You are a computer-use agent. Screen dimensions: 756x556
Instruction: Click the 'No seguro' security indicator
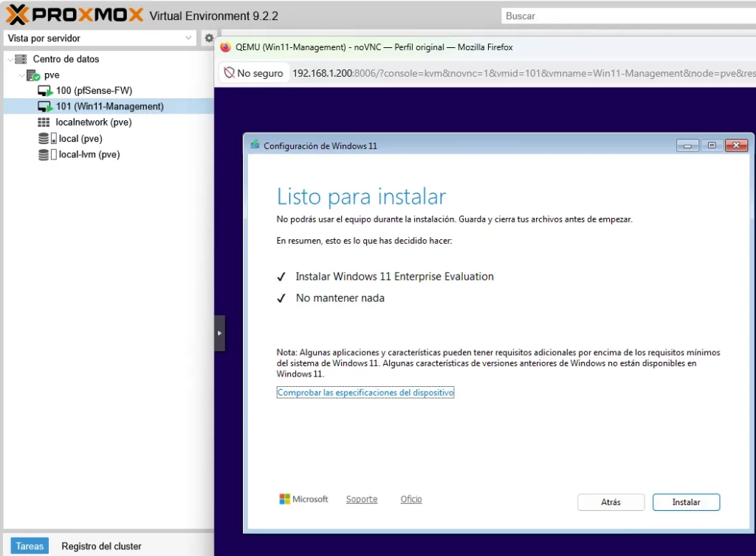tap(254, 73)
